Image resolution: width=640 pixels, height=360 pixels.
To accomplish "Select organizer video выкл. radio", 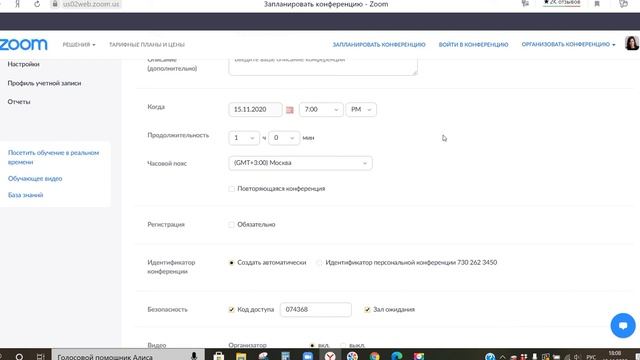I will 343,345.
